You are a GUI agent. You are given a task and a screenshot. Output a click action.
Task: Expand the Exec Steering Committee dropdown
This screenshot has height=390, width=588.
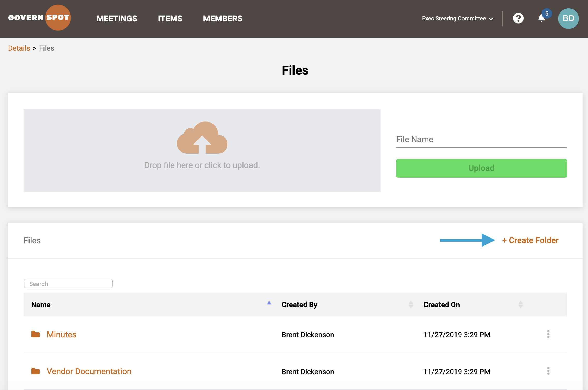pyautogui.click(x=458, y=19)
